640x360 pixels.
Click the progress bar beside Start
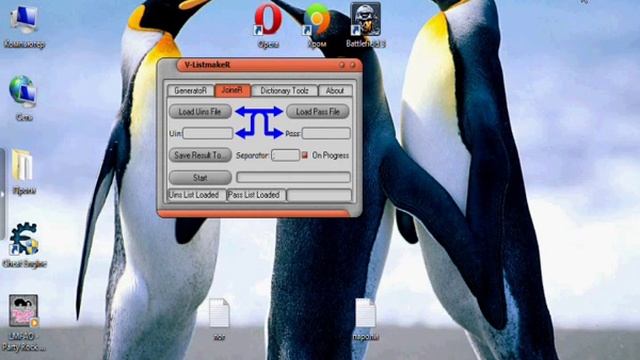293,177
